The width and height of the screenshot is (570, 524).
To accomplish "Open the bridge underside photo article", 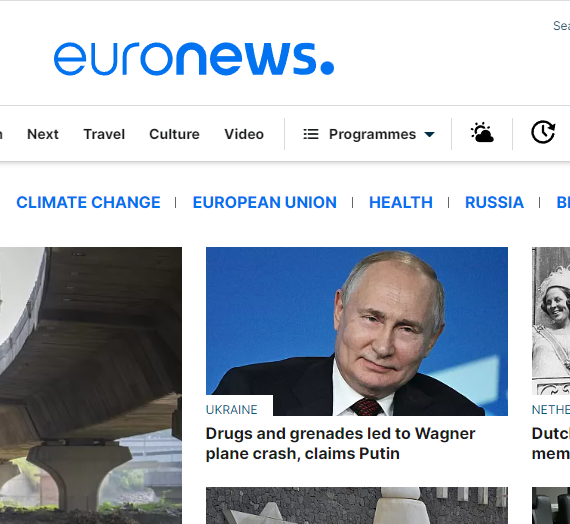I will (x=91, y=385).
